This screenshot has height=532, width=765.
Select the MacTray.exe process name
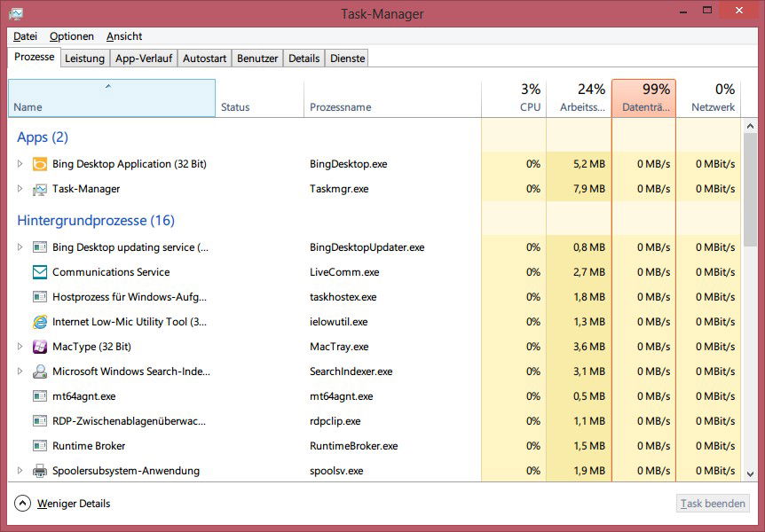pyautogui.click(x=339, y=347)
